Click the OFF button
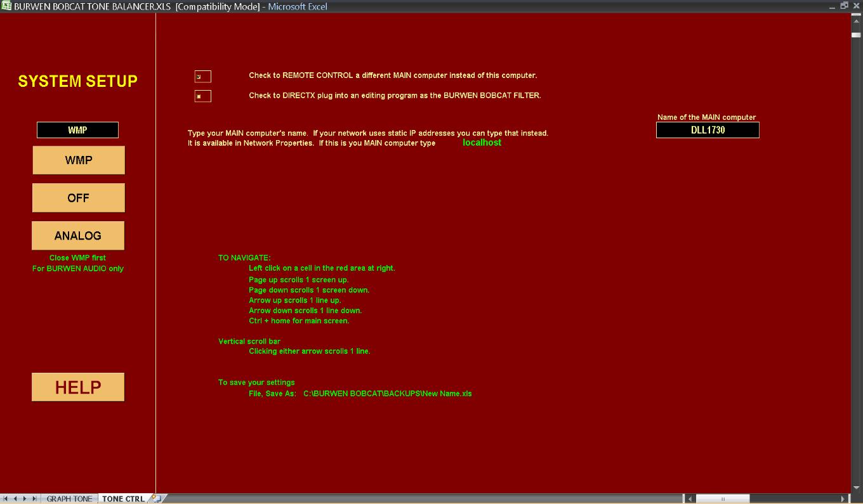 (79, 198)
